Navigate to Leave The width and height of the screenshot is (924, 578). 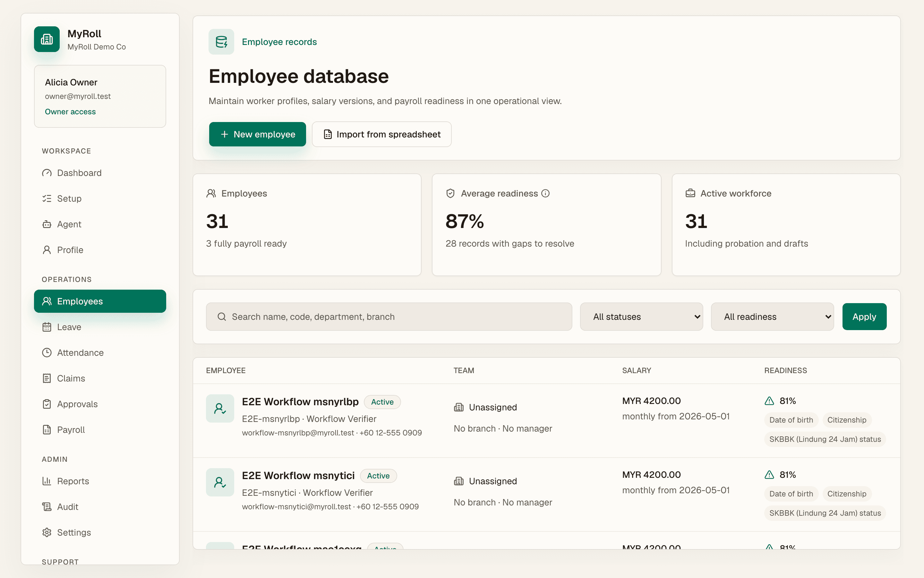pyautogui.click(x=100, y=327)
